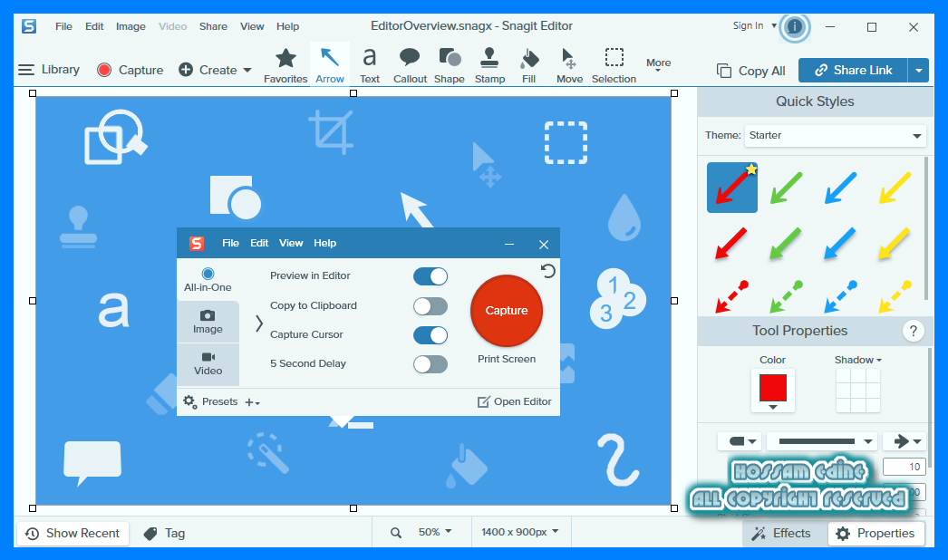This screenshot has height=560, width=948.
Task: Select the Text tool
Action: [370, 65]
